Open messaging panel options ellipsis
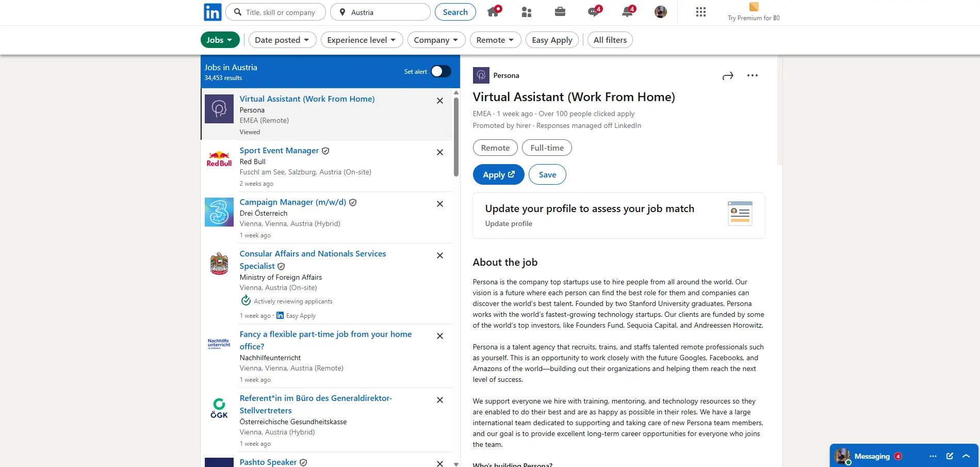This screenshot has width=980, height=467. point(933,456)
